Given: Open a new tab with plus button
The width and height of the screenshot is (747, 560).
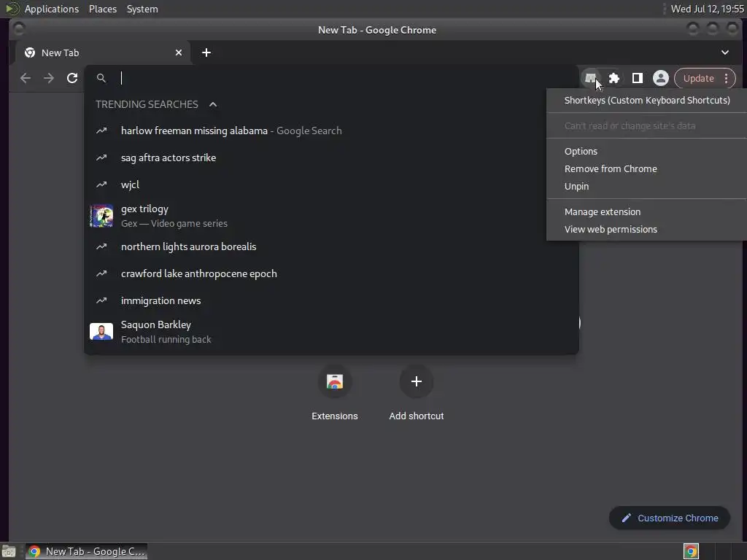Looking at the screenshot, I should tap(206, 52).
